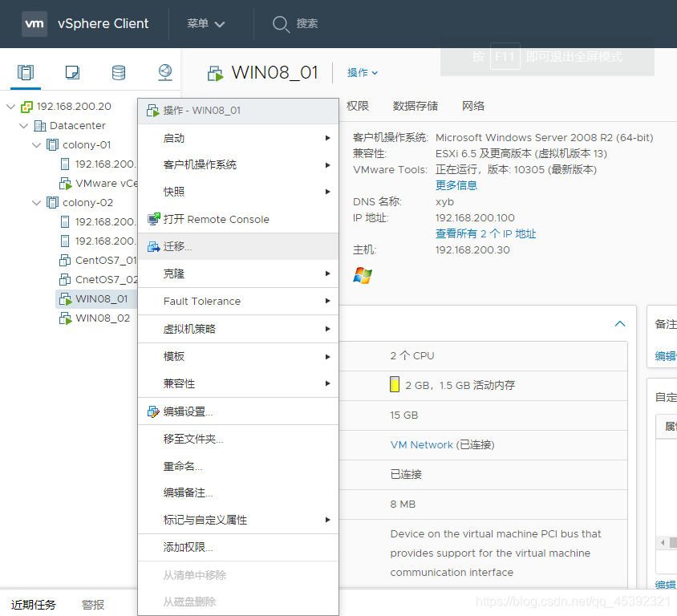The image size is (677, 616).
Task: Click the host icon under colony-01
Action: click(65, 164)
